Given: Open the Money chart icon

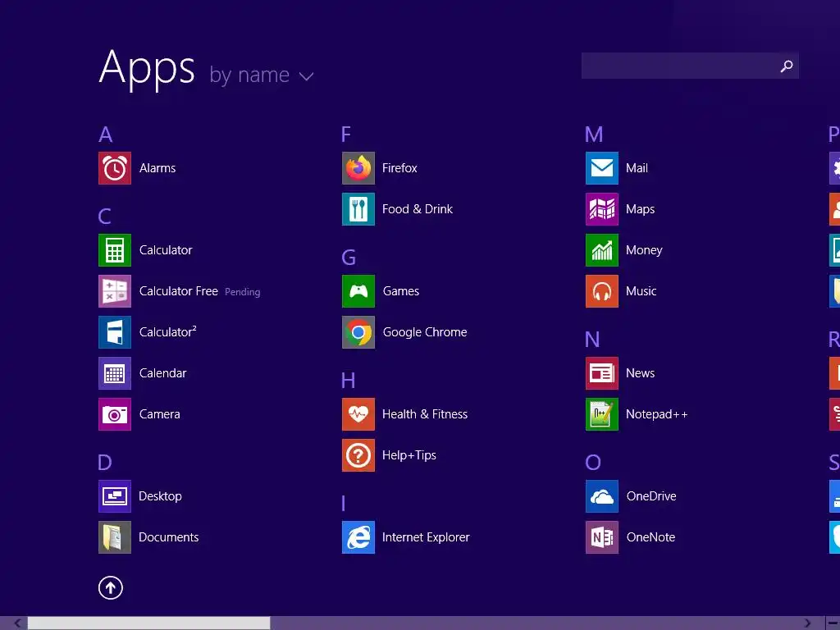Looking at the screenshot, I should pyautogui.click(x=602, y=250).
